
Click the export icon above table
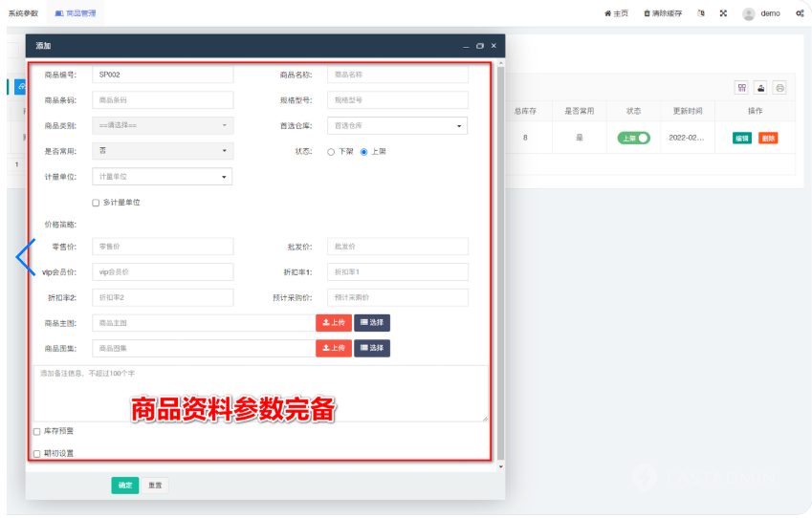(760, 88)
